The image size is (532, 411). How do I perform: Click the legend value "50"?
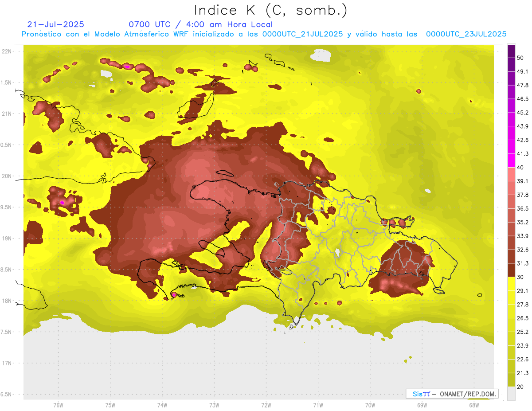pos(521,58)
